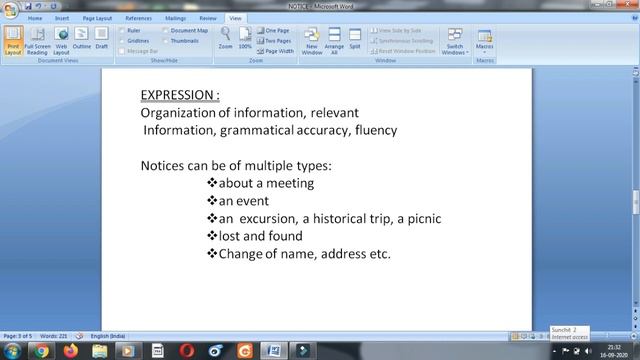
Task: Click the English (India) language indicator
Action: [108, 336]
